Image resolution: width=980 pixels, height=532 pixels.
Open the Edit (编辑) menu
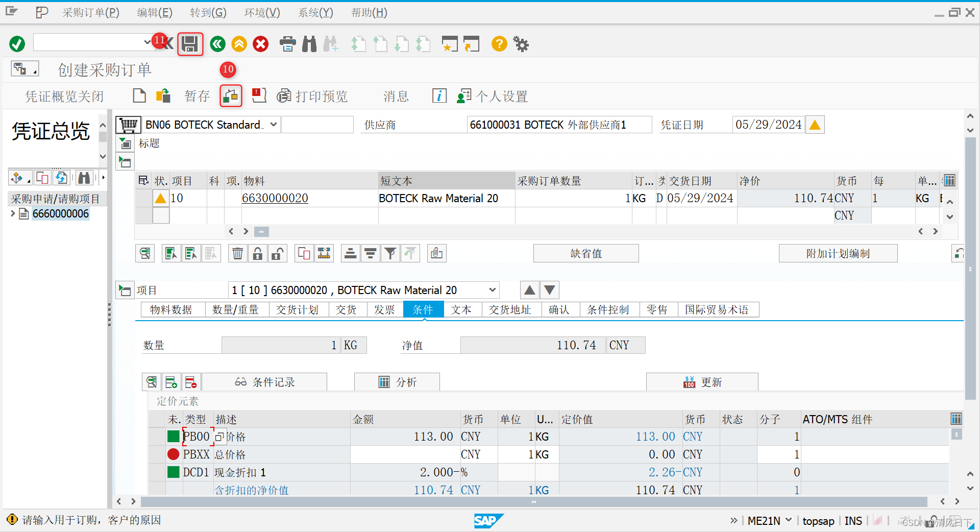(x=155, y=13)
